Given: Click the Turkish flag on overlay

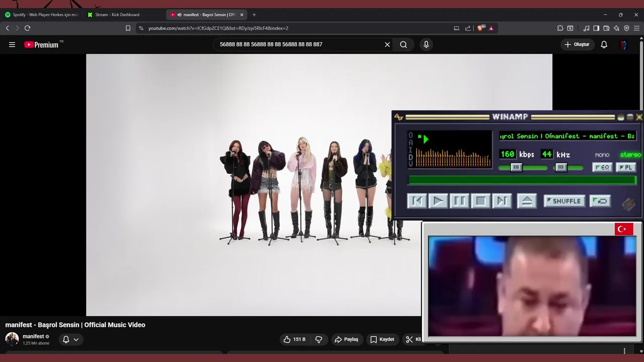Looking at the screenshot, I should [624, 229].
